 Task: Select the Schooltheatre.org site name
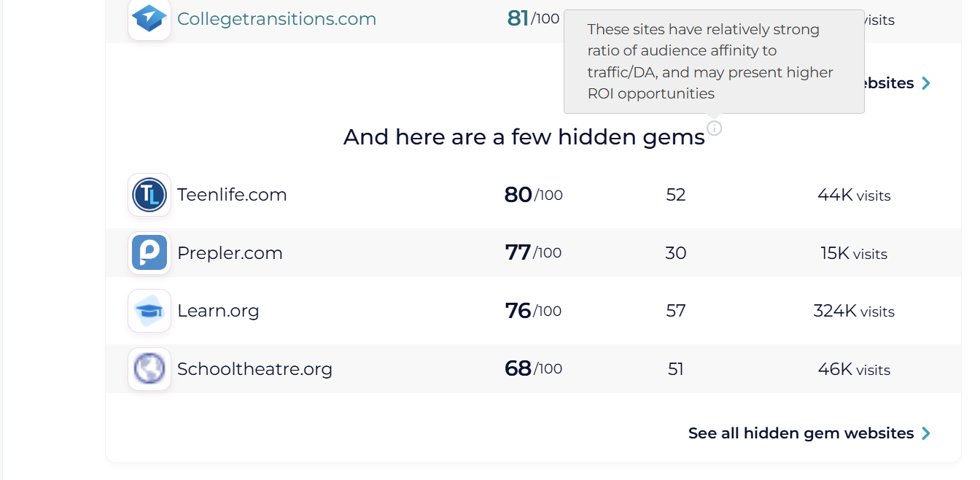(x=254, y=368)
